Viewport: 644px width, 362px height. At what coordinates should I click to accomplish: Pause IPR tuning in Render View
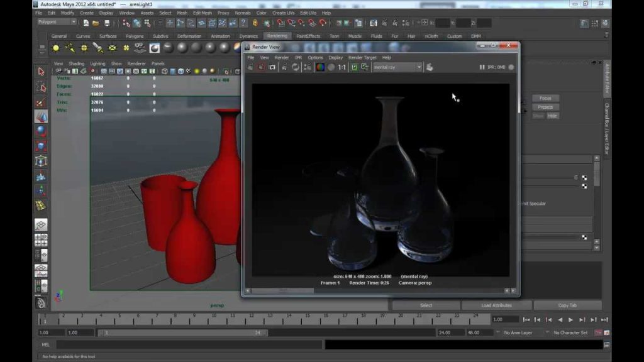point(482,67)
